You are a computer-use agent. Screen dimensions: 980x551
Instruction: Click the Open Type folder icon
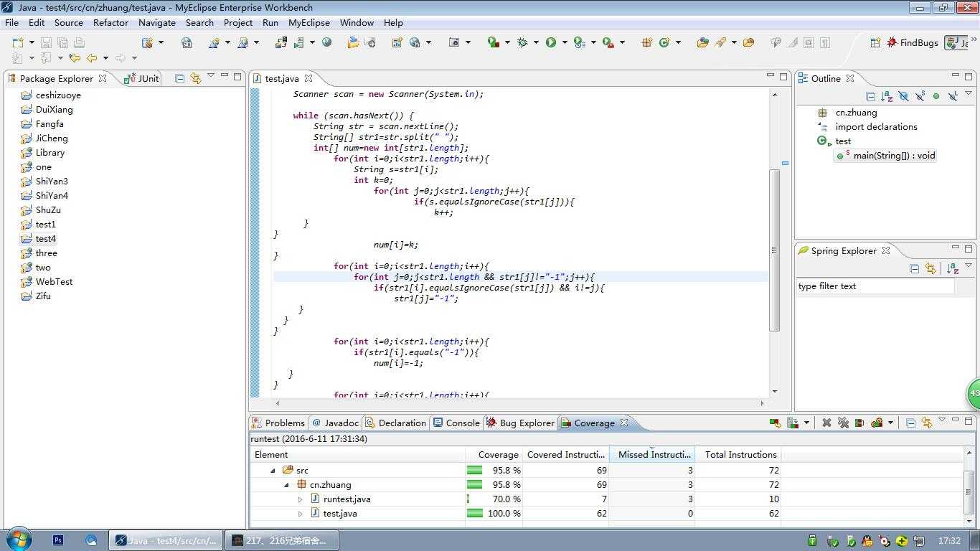click(702, 42)
